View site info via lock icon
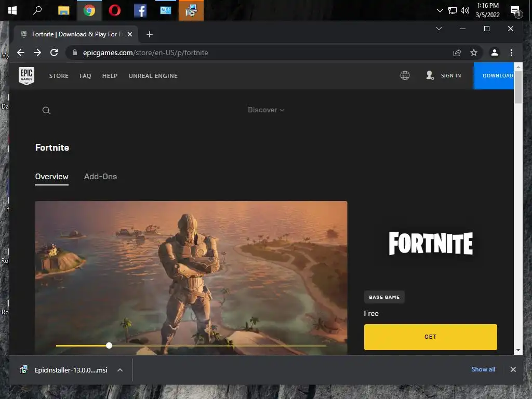Viewport: 532px width, 399px height. click(75, 52)
